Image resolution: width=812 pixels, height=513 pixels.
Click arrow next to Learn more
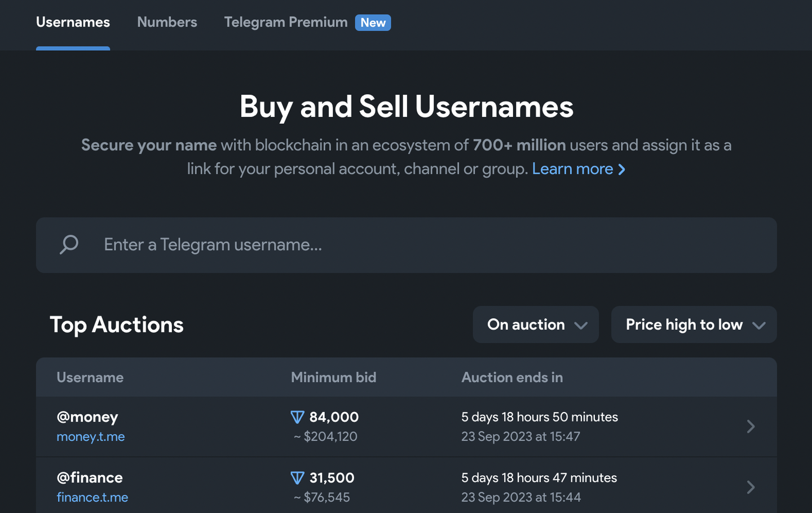pos(622,169)
